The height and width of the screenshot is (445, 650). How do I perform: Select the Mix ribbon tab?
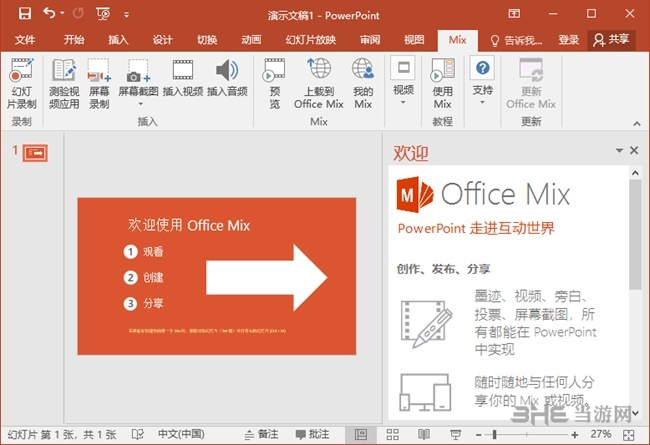(458, 40)
